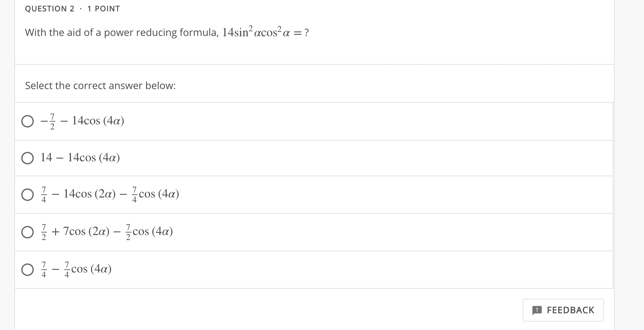Choose radio for 7/4 − 14cos(2α) − 7/4cos(4α)
The height and width of the screenshot is (330, 644).
click(x=28, y=195)
